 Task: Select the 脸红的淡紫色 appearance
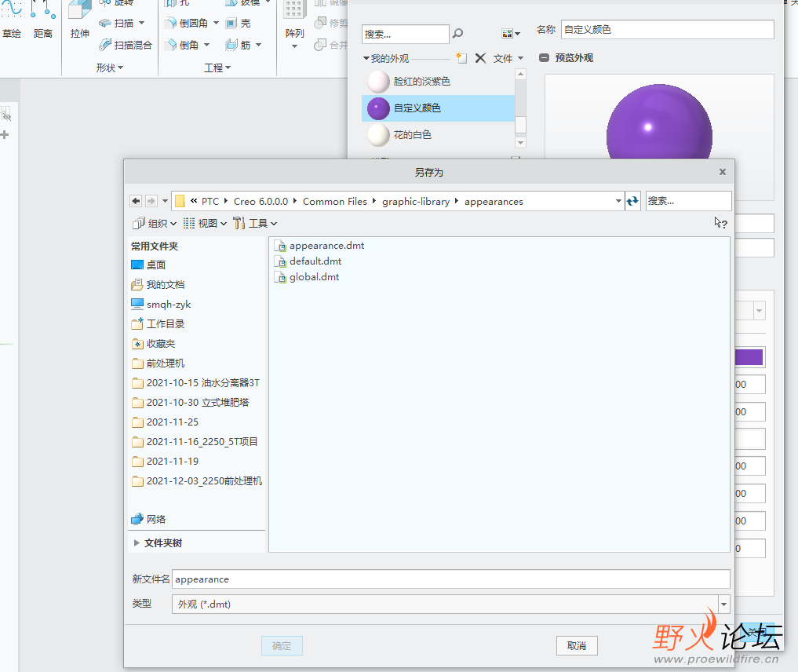(438, 82)
